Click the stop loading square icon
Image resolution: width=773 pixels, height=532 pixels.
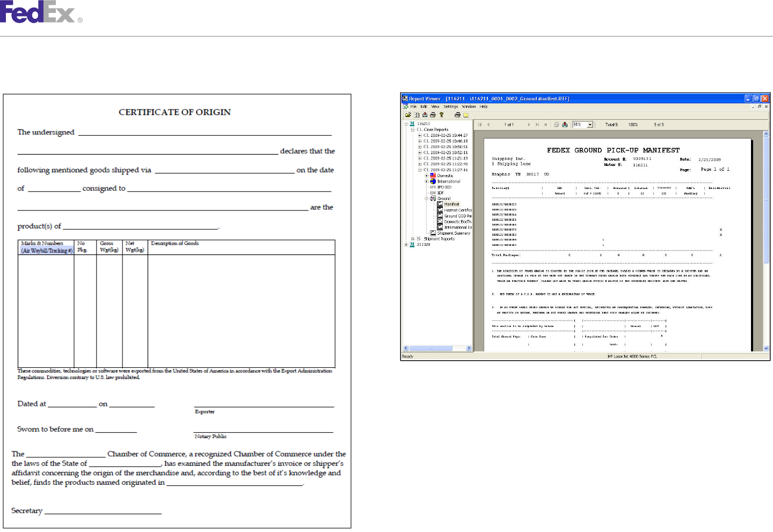(x=545, y=125)
